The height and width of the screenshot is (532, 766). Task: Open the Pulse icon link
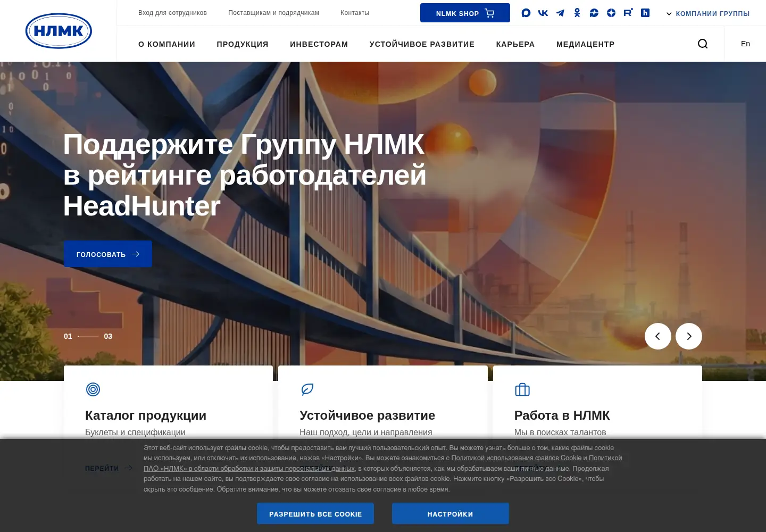(594, 13)
